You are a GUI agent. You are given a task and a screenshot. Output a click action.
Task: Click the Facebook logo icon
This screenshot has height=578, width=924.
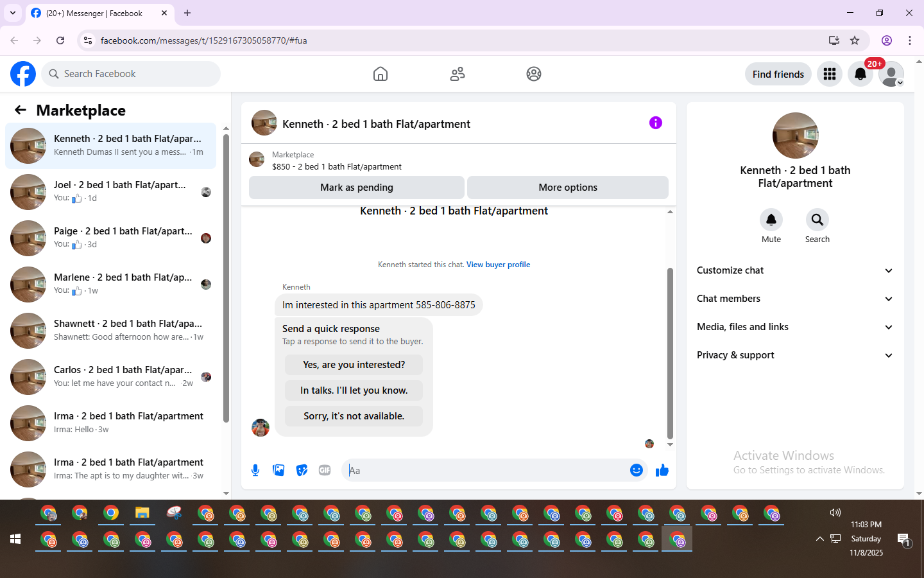click(23, 74)
